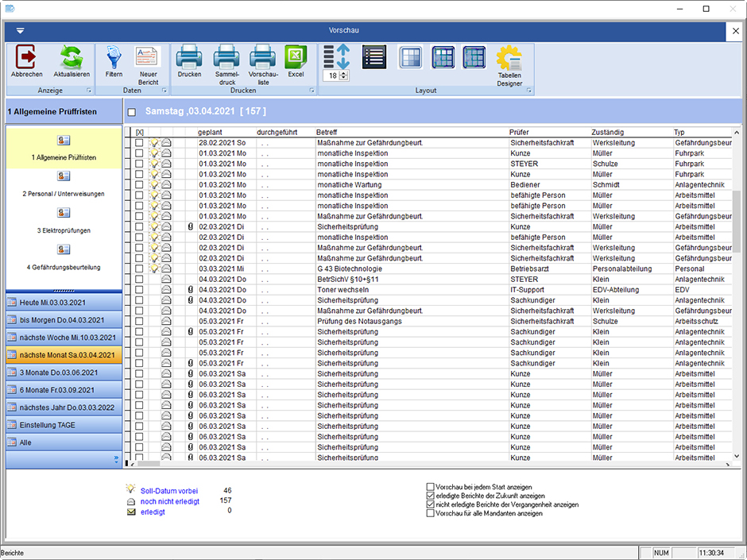Expand sidebar overflow chevron below Alle

pyautogui.click(x=116, y=459)
